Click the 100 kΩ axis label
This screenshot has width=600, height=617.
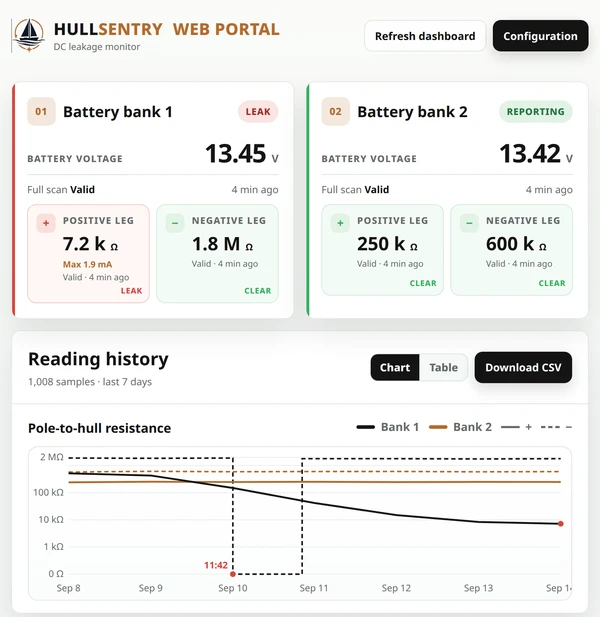click(48, 492)
